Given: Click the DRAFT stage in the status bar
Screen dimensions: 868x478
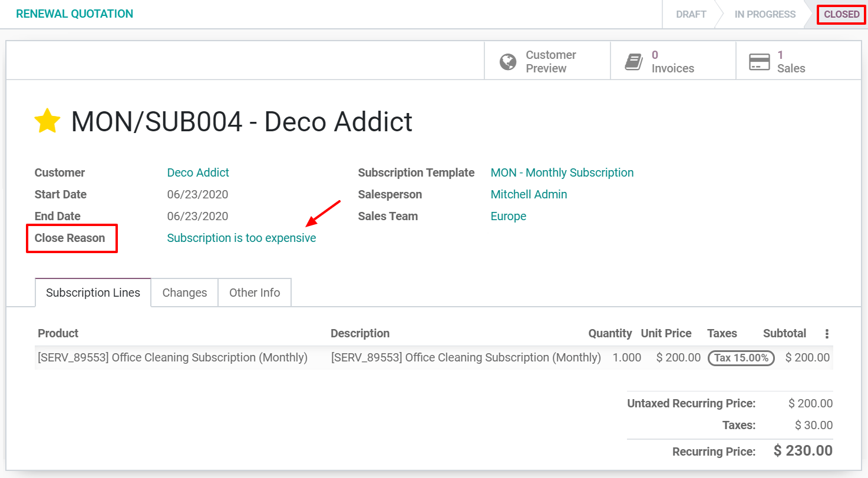Looking at the screenshot, I should [x=691, y=14].
